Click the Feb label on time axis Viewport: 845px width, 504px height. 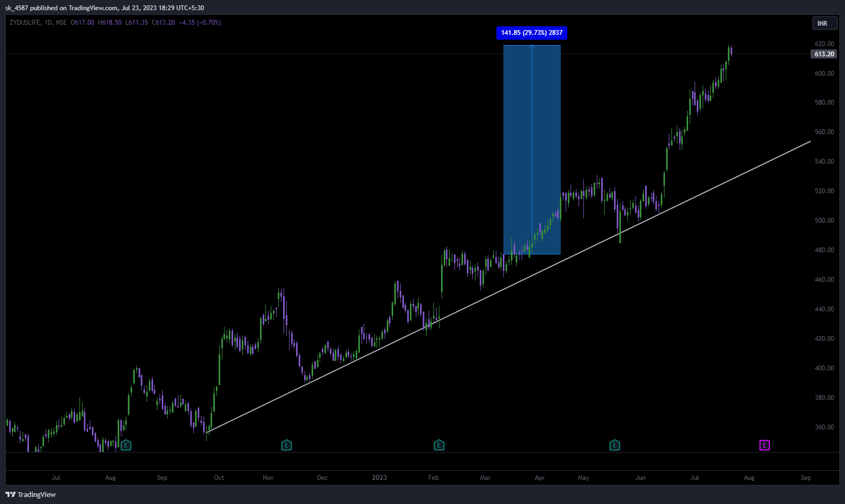click(x=434, y=478)
